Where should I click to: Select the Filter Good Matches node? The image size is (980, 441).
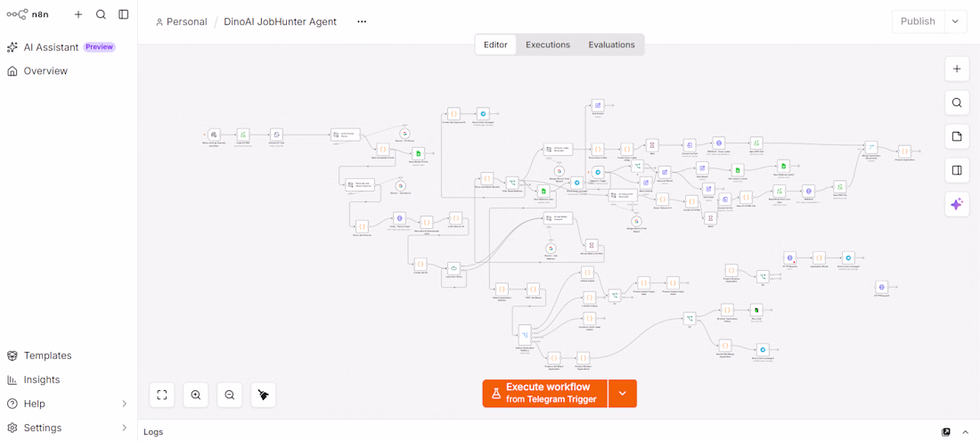click(512, 181)
